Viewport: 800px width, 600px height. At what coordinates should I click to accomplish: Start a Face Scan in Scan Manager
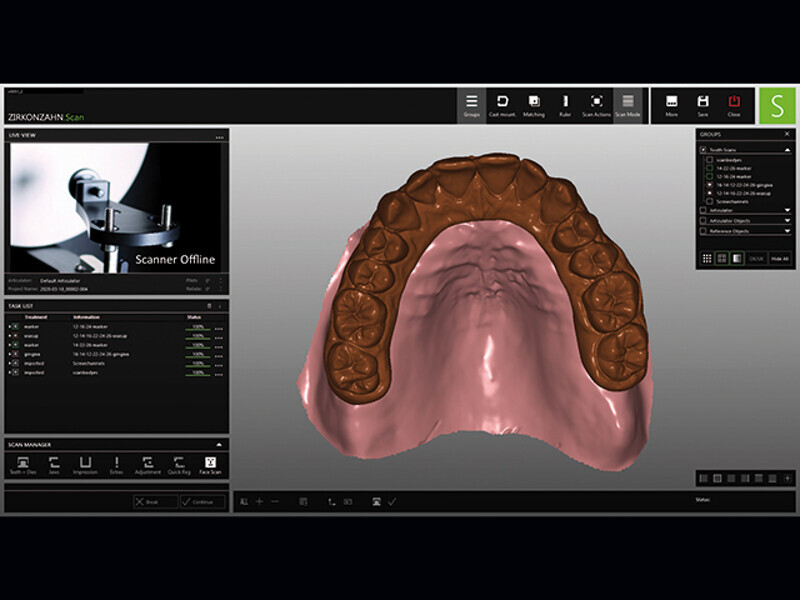click(210, 464)
